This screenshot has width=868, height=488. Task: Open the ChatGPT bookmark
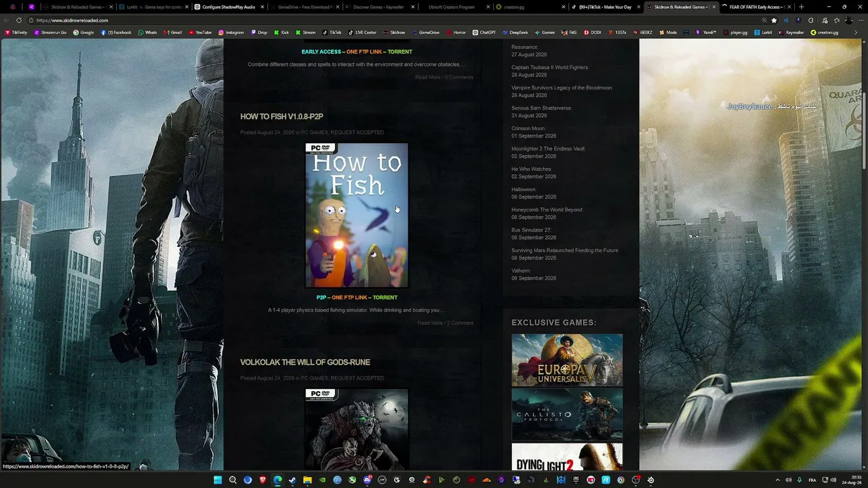484,33
